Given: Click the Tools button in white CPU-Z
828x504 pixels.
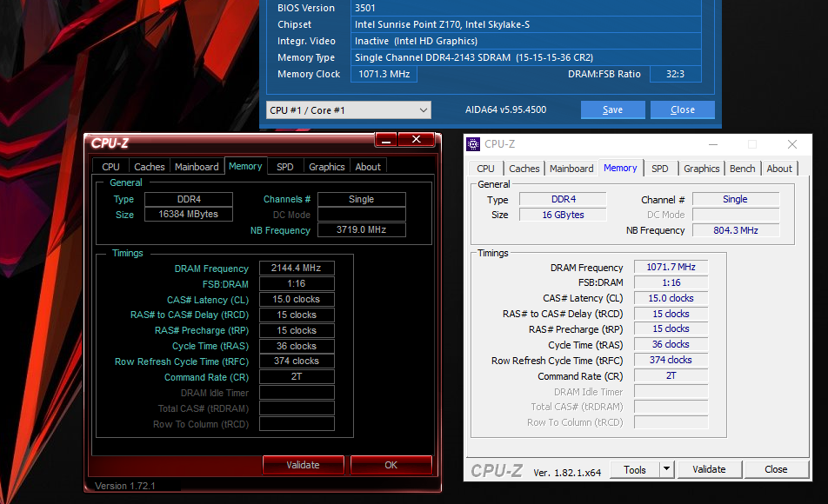Looking at the screenshot, I should pos(635,469).
